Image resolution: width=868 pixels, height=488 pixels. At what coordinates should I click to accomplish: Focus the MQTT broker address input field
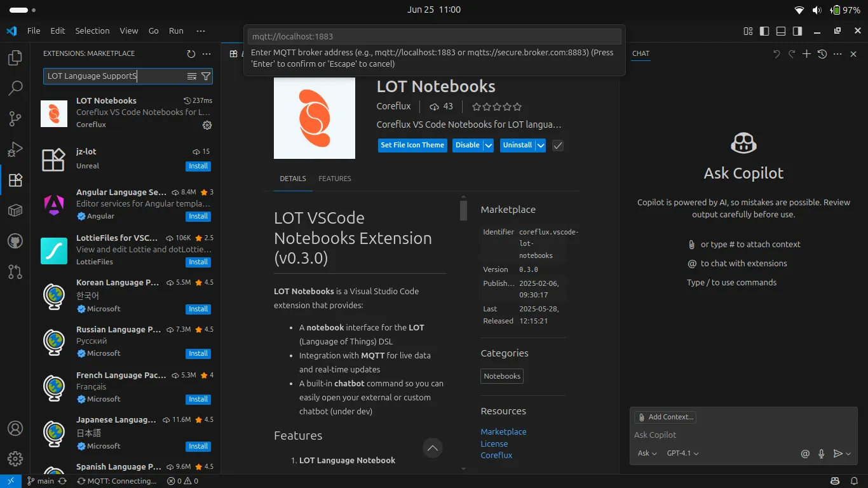[434, 36]
